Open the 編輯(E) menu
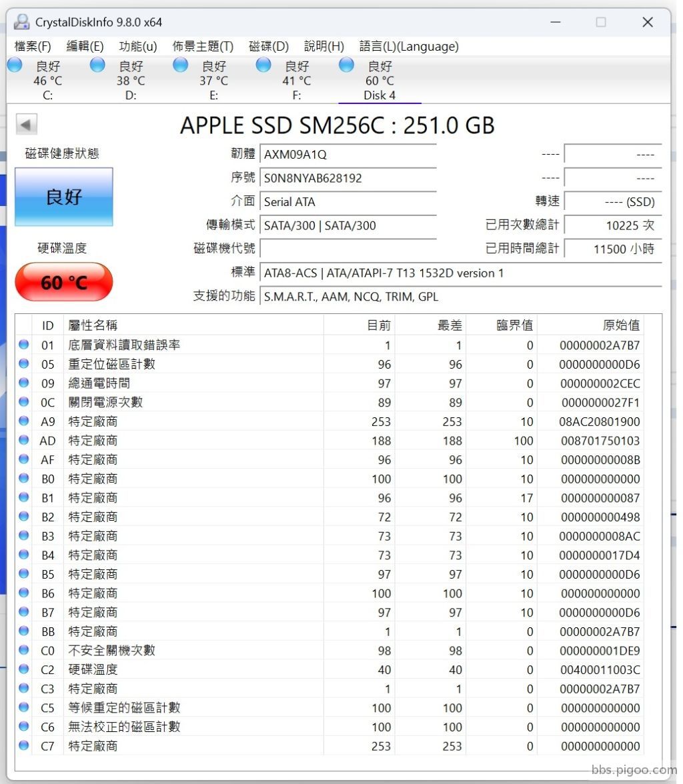This screenshot has height=784, width=683. click(x=85, y=47)
